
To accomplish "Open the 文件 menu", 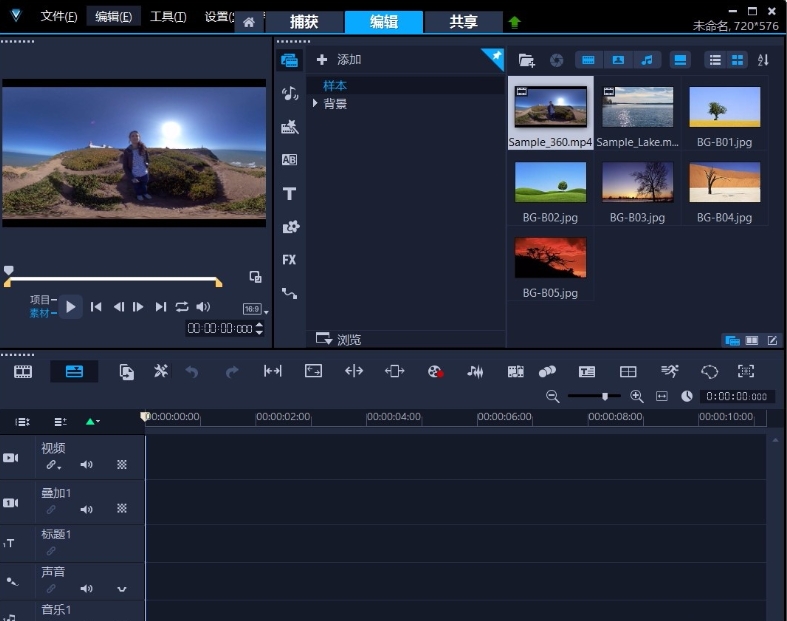I will pyautogui.click(x=59, y=17).
